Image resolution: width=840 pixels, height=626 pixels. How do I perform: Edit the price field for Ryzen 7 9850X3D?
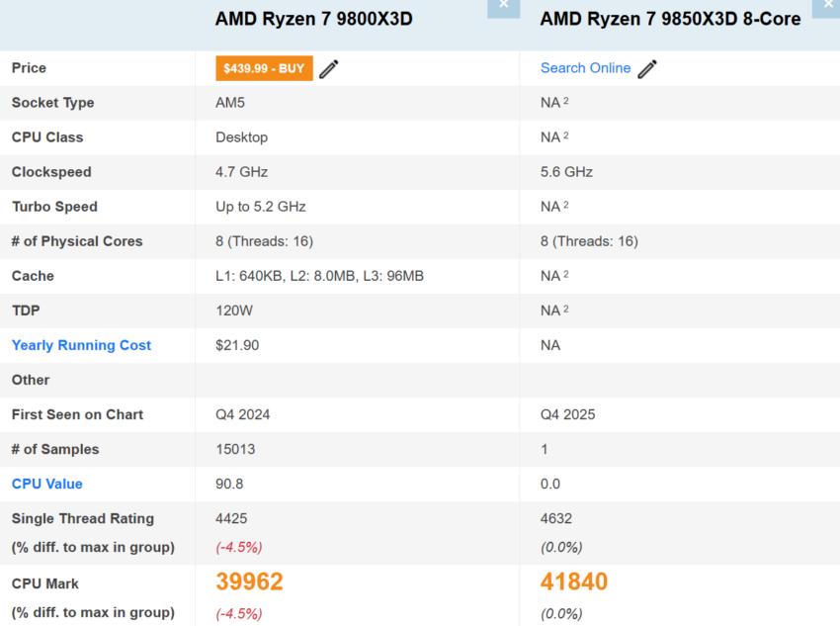649,68
